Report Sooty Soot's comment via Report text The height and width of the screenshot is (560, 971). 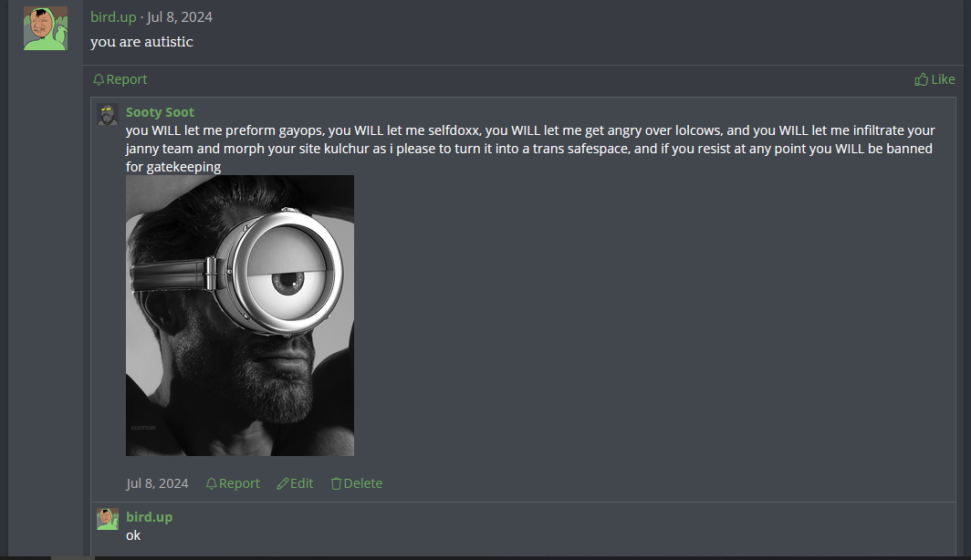[x=239, y=483]
